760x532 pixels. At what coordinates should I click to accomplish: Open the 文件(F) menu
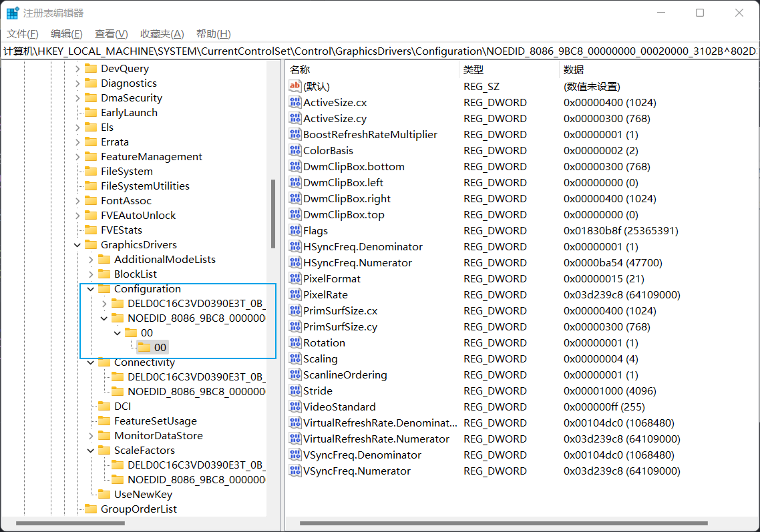pos(22,34)
